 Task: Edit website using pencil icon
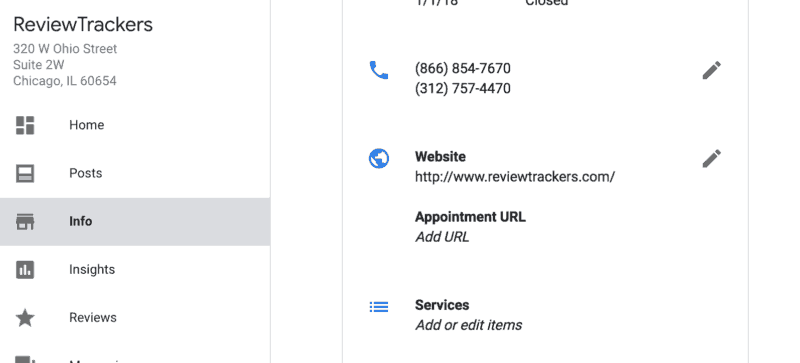pos(712,158)
